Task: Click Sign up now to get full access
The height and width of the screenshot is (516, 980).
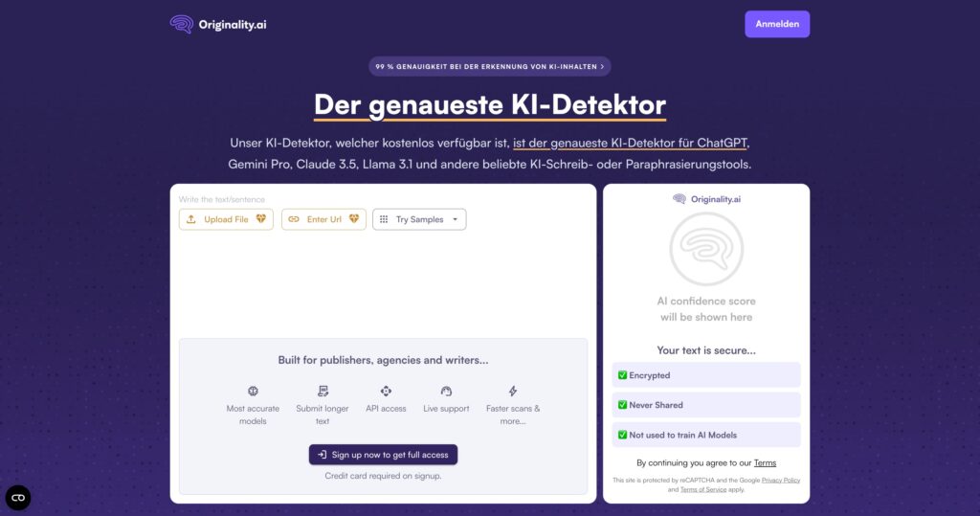Action: pos(383,455)
